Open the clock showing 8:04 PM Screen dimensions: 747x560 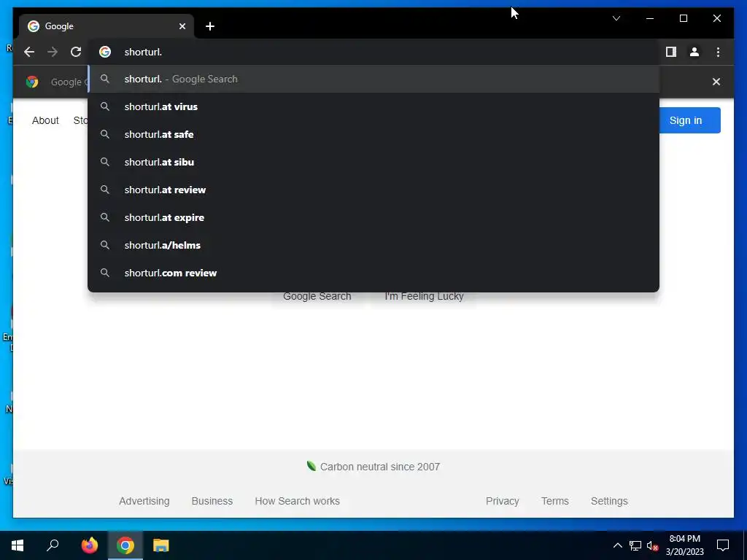tap(684, 545)
